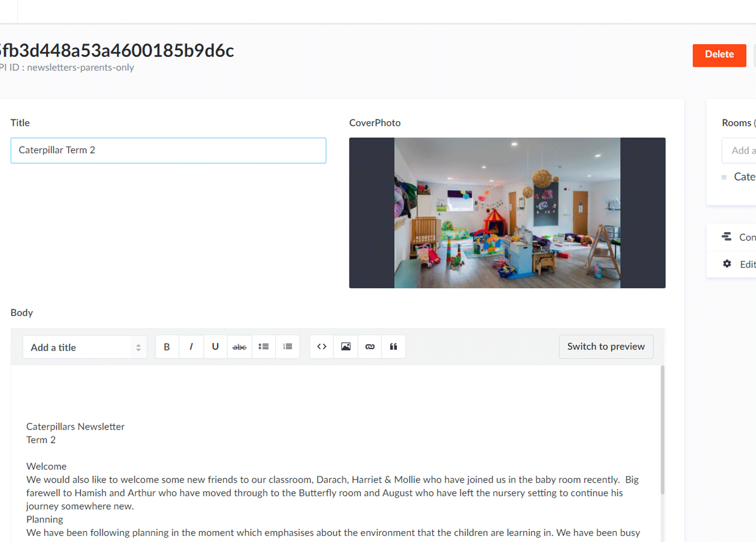Open the CoverPhoto nursery room image
Viewport: 756px width, 542px height.
[x=507, y=213]
